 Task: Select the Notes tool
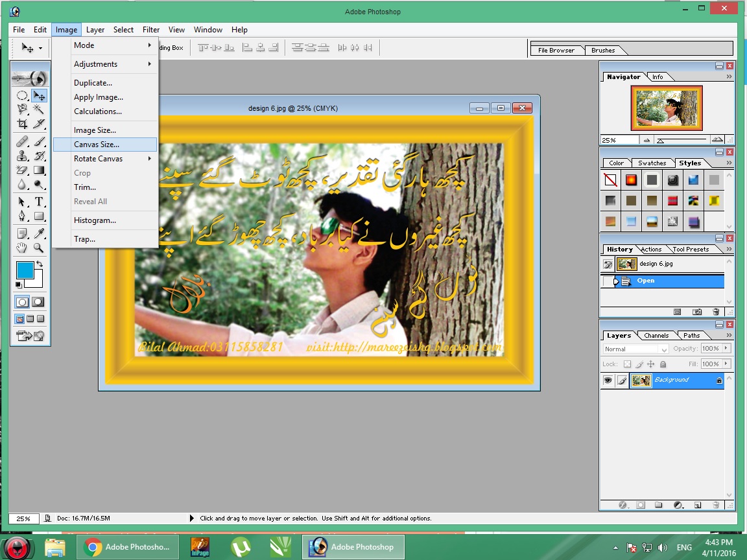tap(22, 233)
